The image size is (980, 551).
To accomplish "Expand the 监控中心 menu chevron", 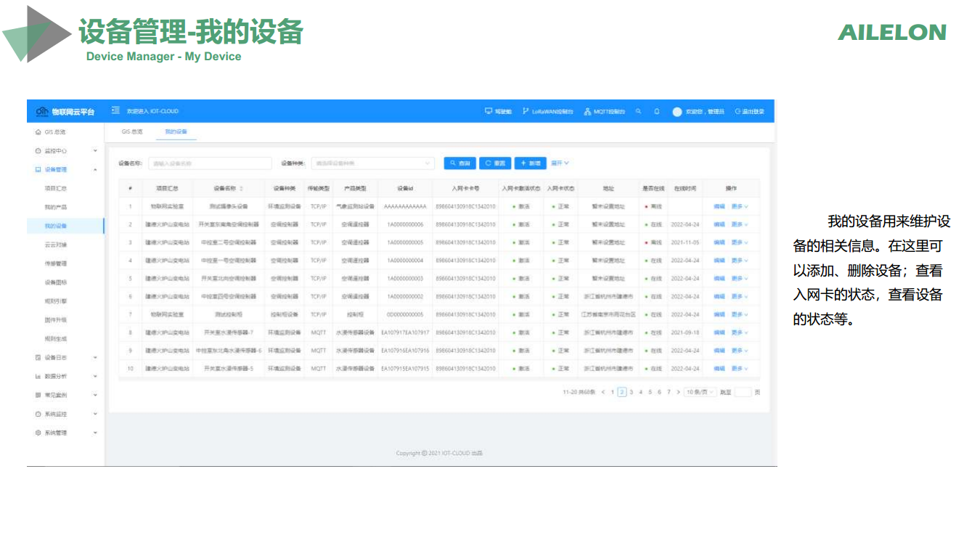I will (x=95, y=151).
